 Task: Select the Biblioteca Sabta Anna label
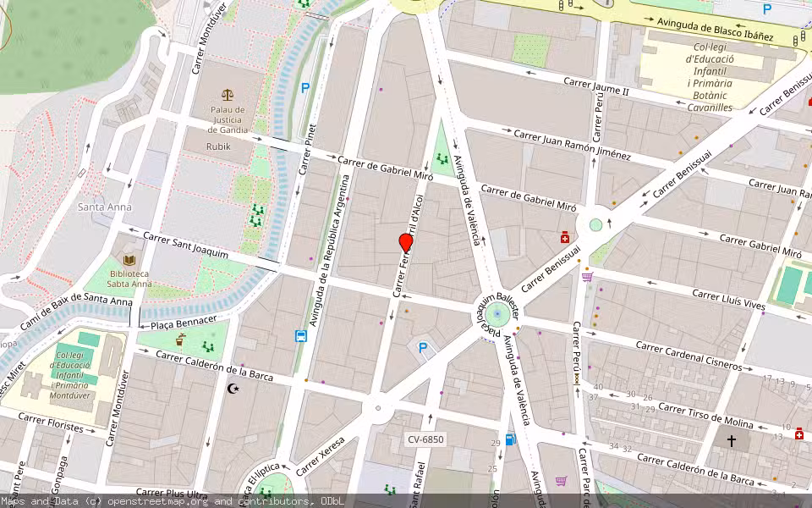129,279
